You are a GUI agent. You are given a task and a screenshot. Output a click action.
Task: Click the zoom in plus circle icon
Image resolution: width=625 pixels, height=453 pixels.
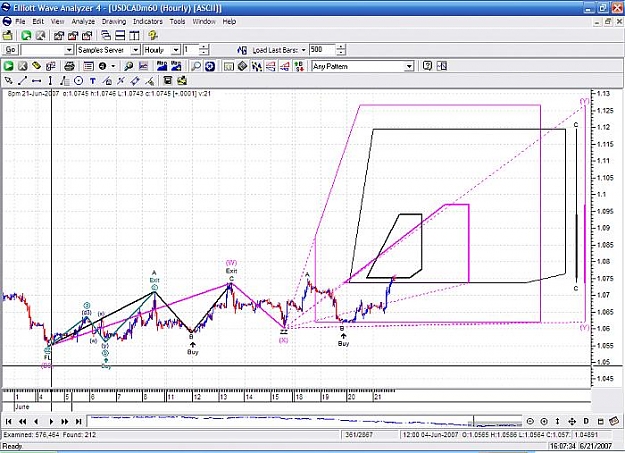[x=544, y=421]
